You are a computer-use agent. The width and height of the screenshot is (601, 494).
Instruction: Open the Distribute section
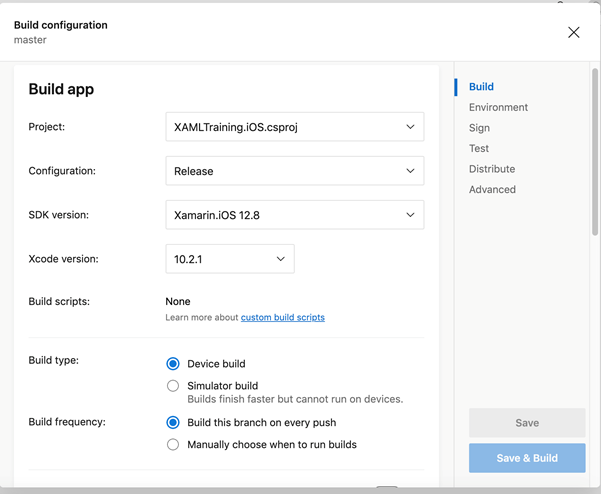coord(492,169)
